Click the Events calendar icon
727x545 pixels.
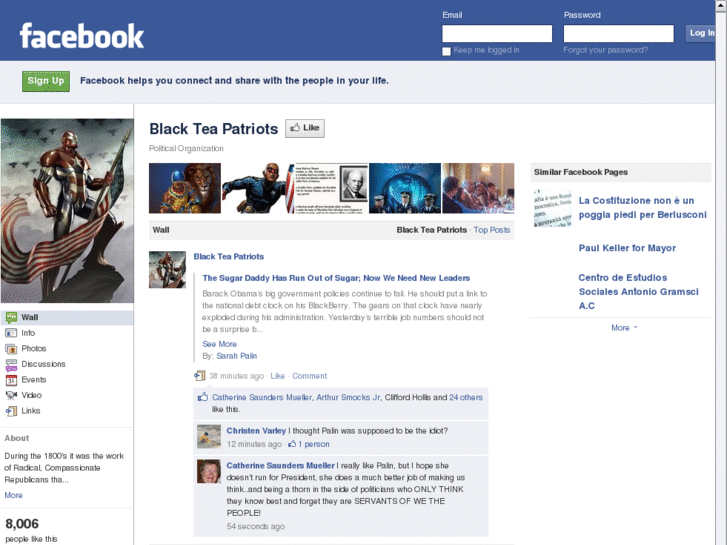11,380
